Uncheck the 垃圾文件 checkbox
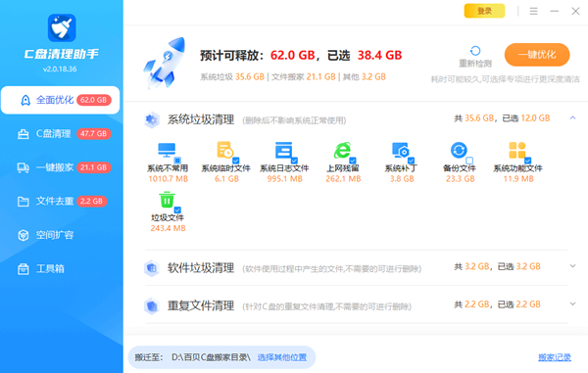Viewport: 588px width, 373px height. point(177,210)
